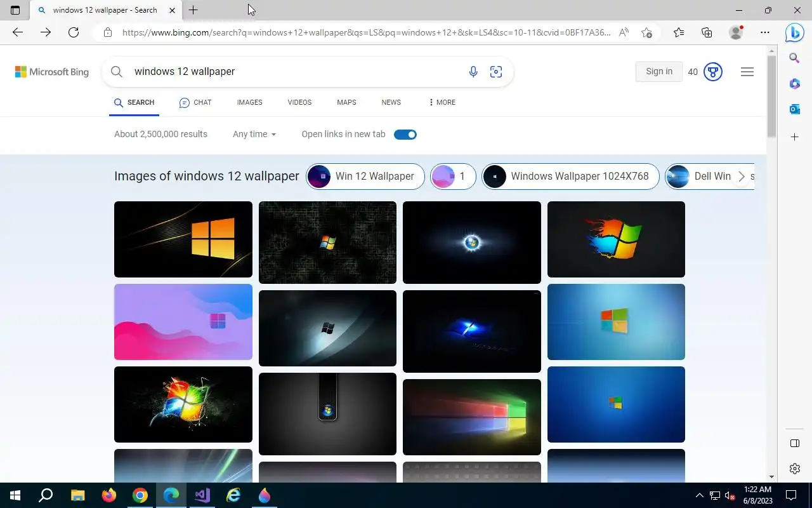Open the Favorites list icon
This screenshot has width=812, height=508.
tap(679, 32)
